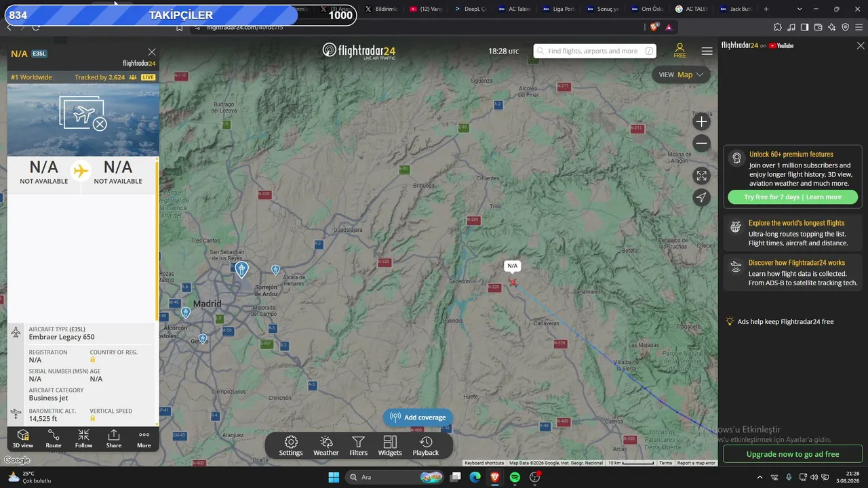Open map Filters
The width and height of the screenshot is (868, 488).
[x=359, y=446]
